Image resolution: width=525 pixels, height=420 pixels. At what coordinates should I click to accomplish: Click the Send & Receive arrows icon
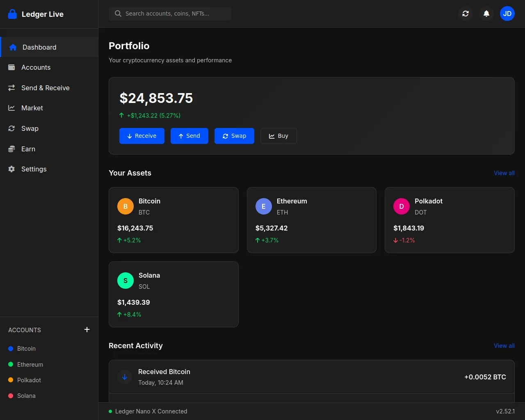pyautogui.click(x=11, y=88)
